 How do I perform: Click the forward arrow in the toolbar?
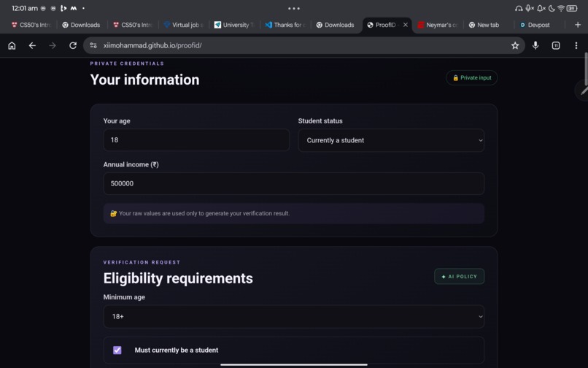53,45
